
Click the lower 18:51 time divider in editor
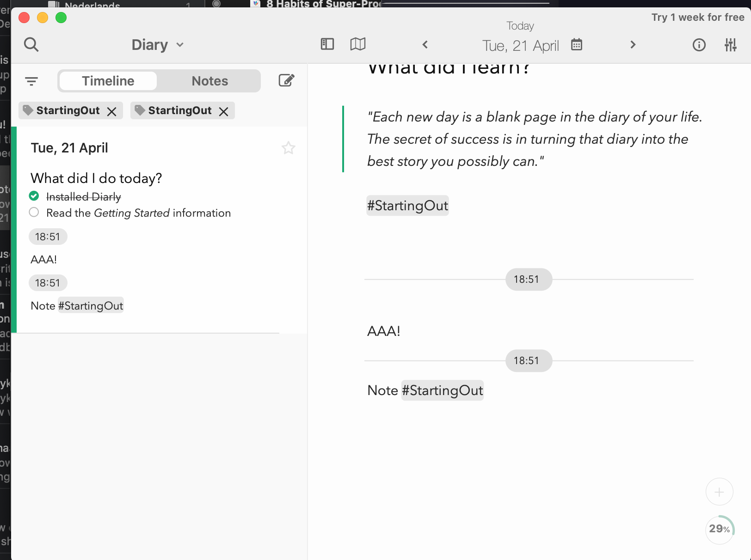(529, 361)
